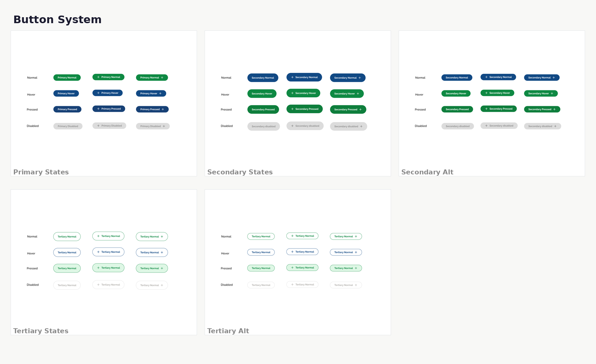Click leading plus in Tertiary States Normal row
This screenshot has height=364, width=596.
tap(98, 236)
